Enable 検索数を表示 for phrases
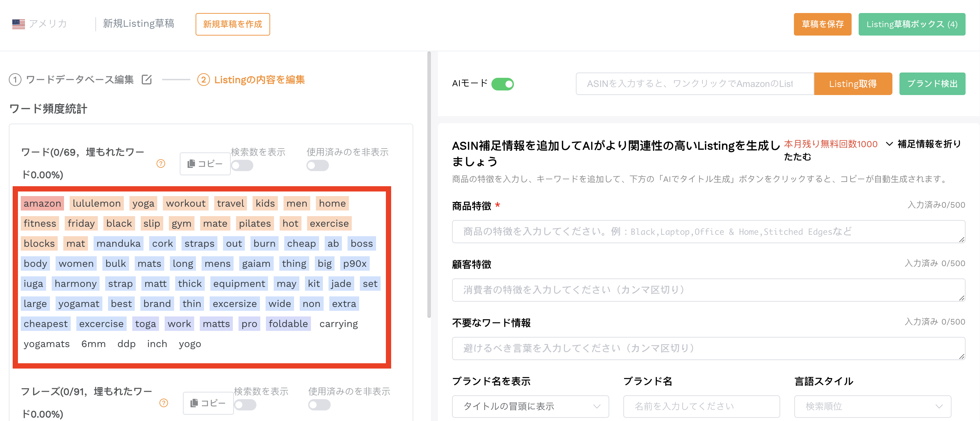This screenshot has height=421, width=980. (x=245, y=405)
